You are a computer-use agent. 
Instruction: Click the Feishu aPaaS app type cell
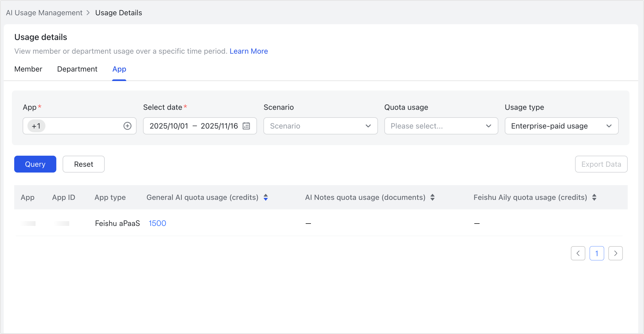117,223
